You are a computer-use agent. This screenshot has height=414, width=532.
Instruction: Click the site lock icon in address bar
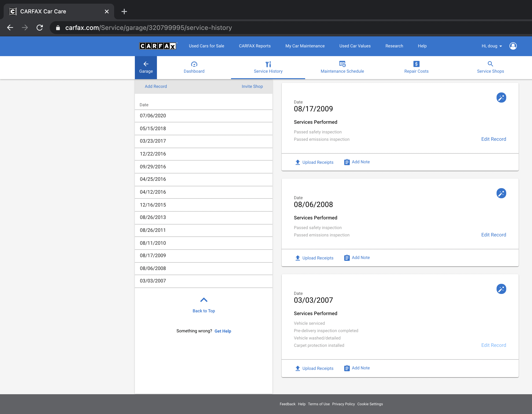[x=58, y=28]
